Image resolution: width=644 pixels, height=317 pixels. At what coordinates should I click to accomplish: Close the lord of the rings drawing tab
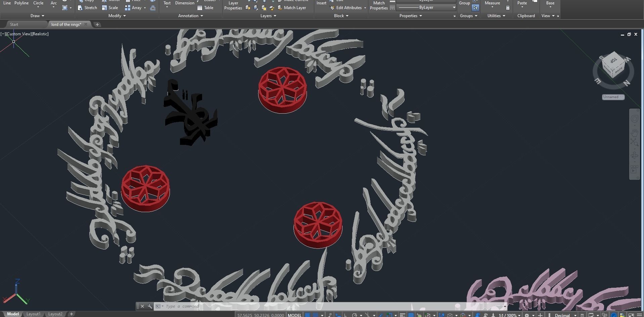(x=86, y=24)
